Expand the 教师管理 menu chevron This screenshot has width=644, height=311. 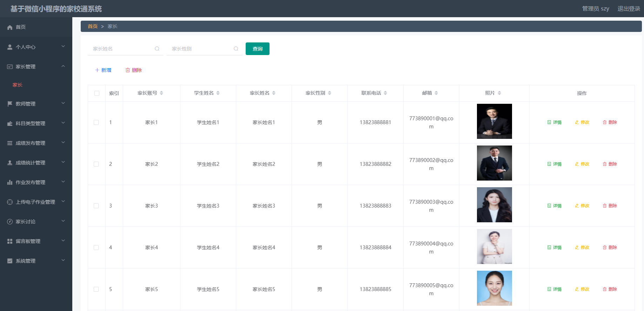pos(63,103)
